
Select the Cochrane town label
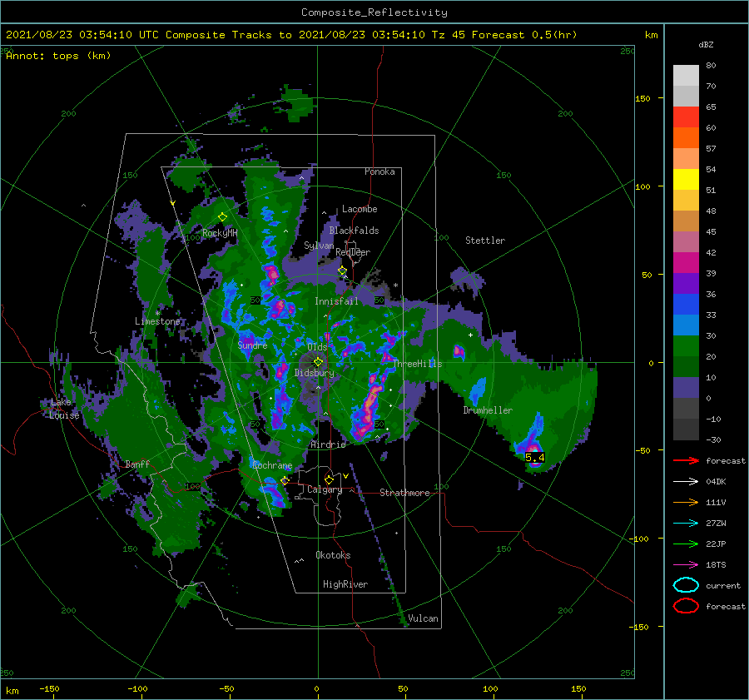272,465
